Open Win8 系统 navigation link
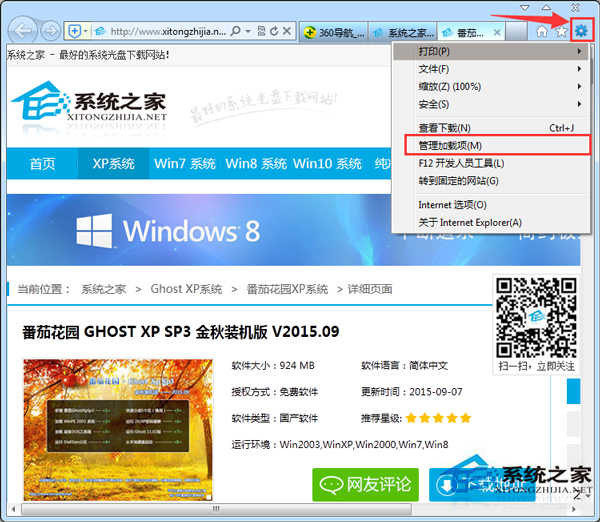Viewport: 600px width, 522px height. tap(256, 164)
